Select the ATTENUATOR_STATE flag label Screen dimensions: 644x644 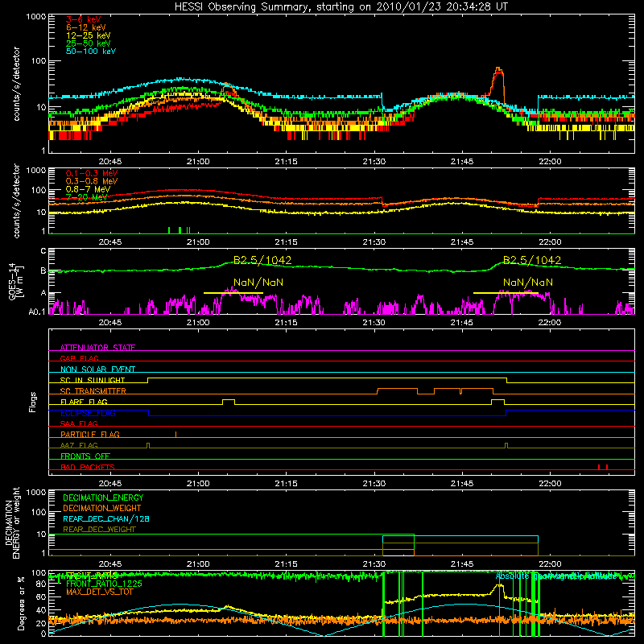tap(97, 348)
